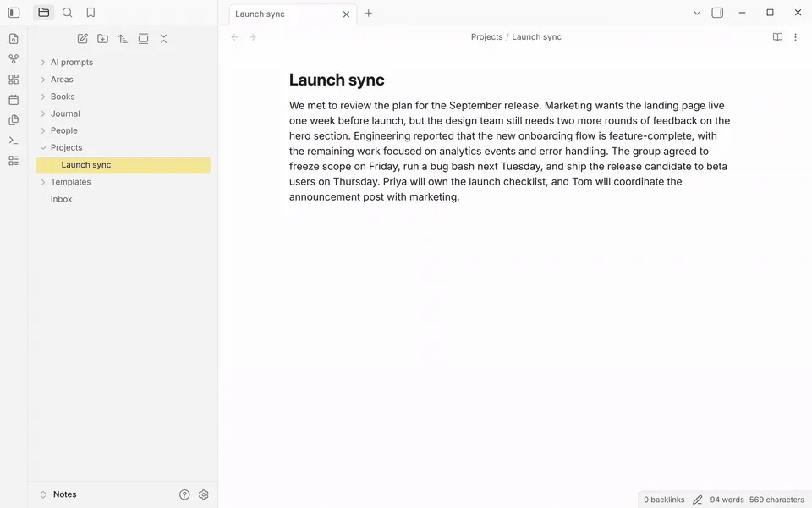Toggle editing mode pencil in status bar

click(698, 500)
